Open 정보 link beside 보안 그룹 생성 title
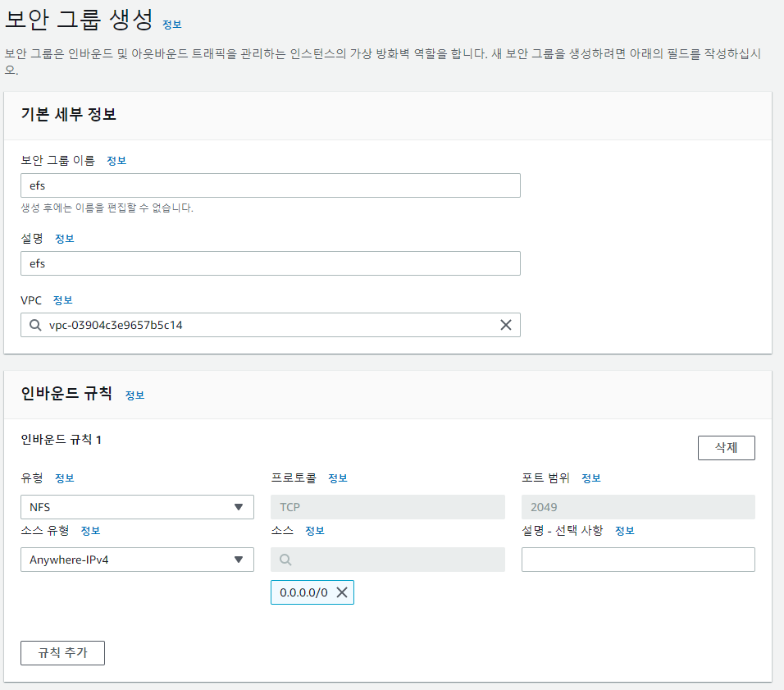The width and height of the screenshot is (784, 690). [x=172, y=25]
